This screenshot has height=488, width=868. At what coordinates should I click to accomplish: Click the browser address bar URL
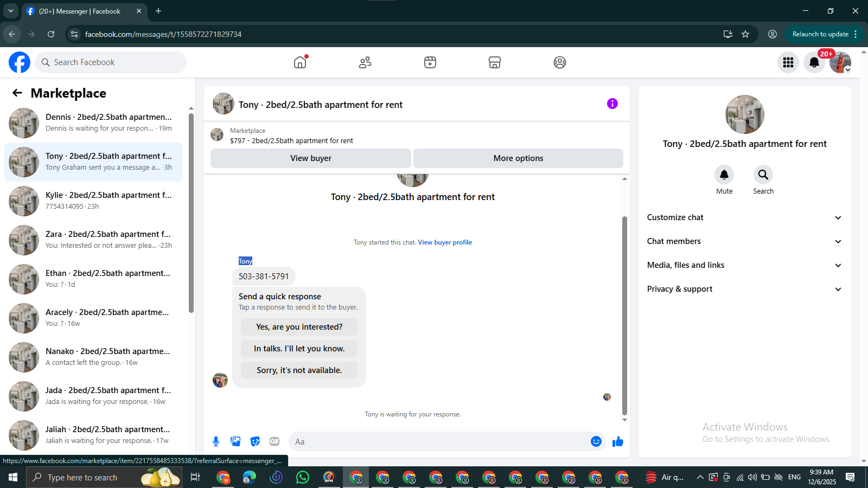coord(163,34)
